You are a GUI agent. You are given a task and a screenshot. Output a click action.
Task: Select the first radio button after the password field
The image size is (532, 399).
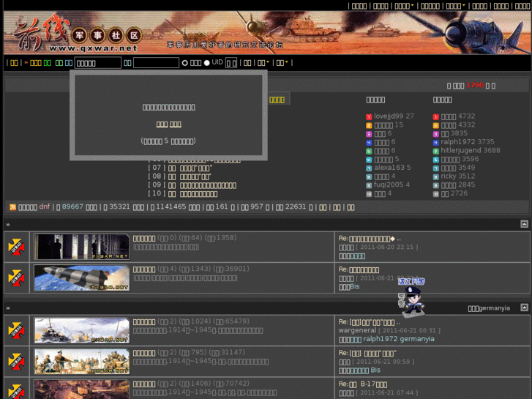tap(184, 63)
